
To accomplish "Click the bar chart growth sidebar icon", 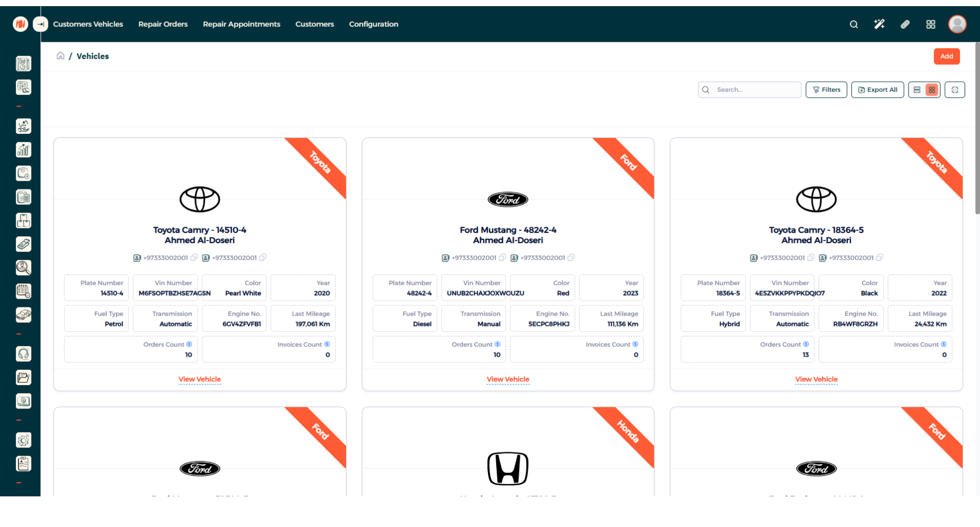I will click(x=23, y=150).
